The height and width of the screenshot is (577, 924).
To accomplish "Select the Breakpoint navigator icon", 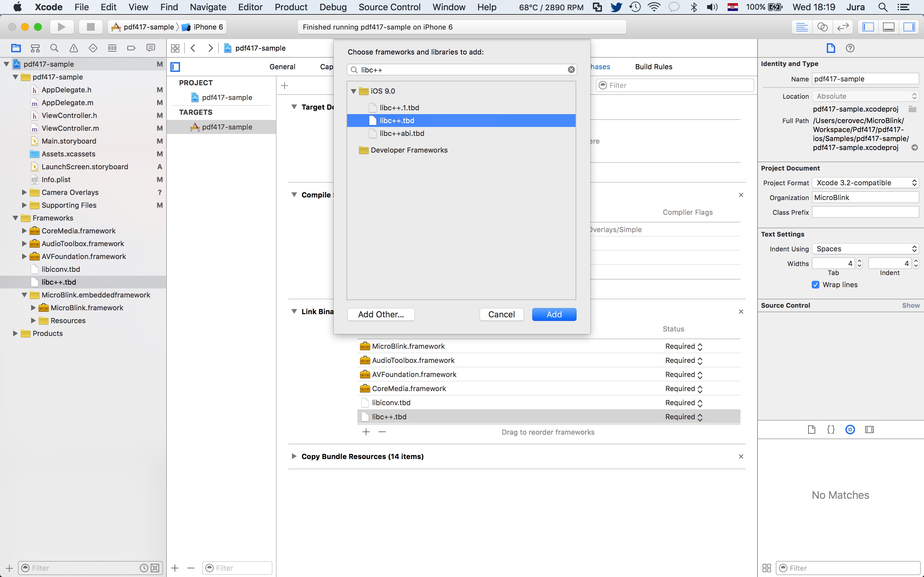I will tap(131, 48).
